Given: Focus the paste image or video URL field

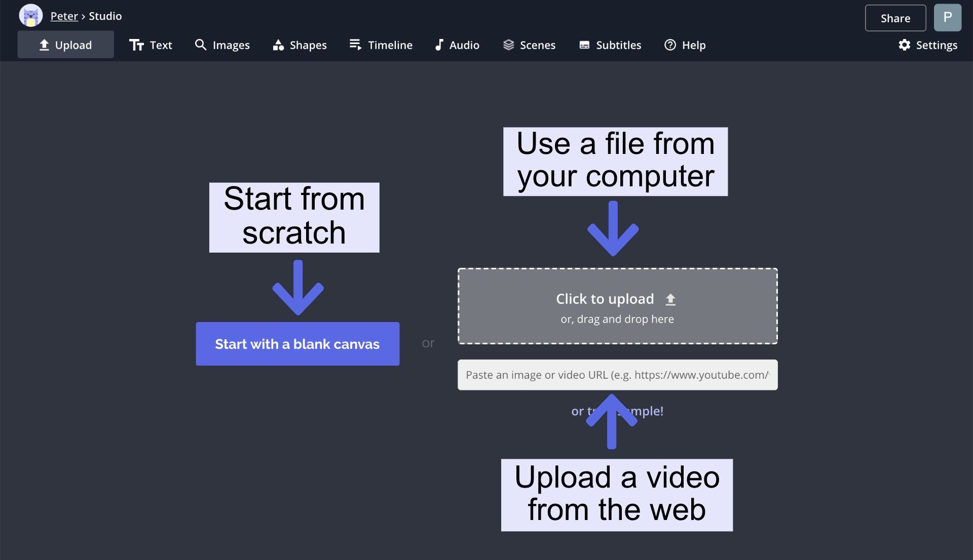Looking at the screenshot, I should point(617,375).
